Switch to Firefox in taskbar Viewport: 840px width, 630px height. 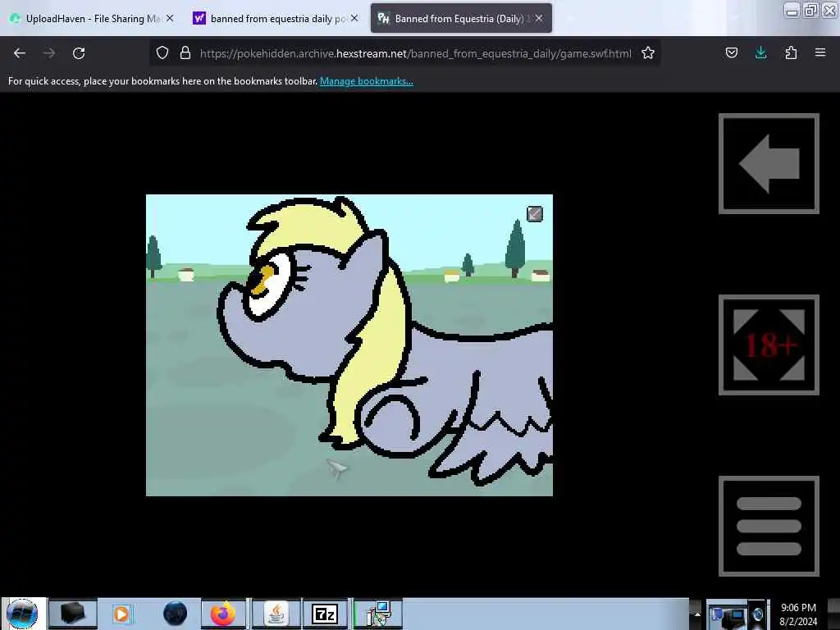coord(223,614)
